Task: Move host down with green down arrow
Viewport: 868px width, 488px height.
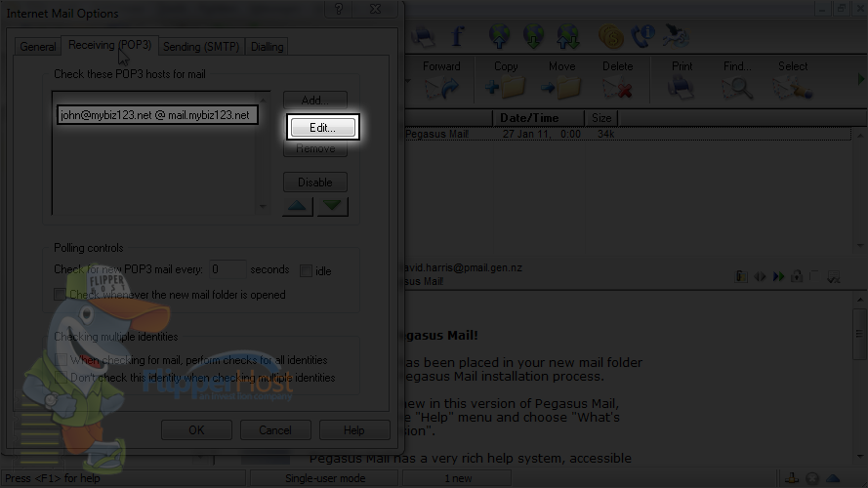Action: (332, 206)
